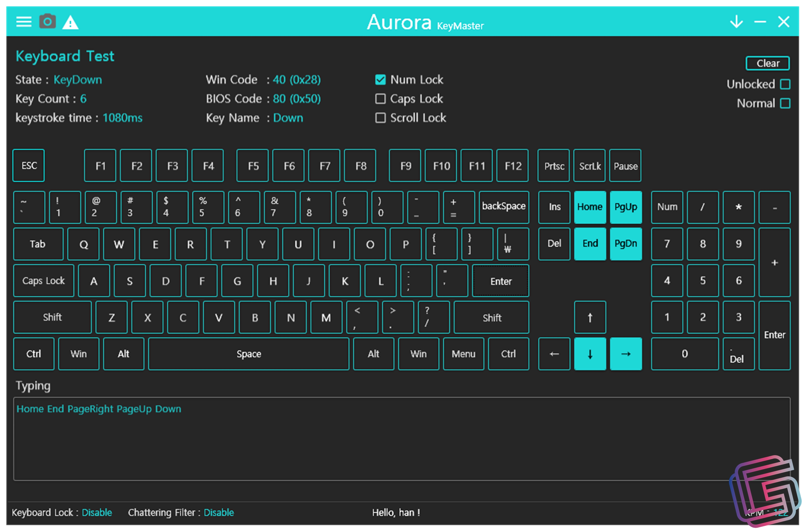Click the G key

(x=237, y=280)
